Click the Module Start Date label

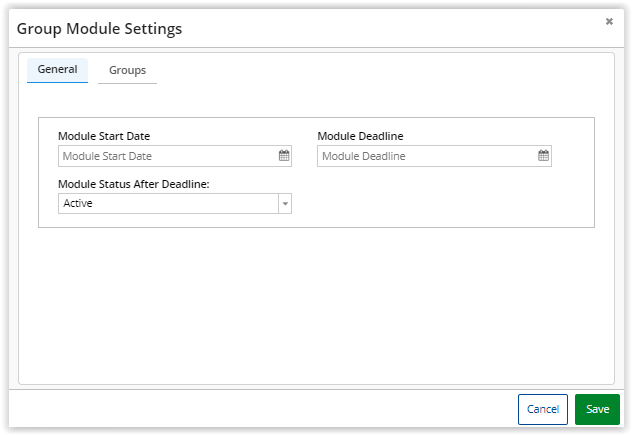tap(104, 136)
